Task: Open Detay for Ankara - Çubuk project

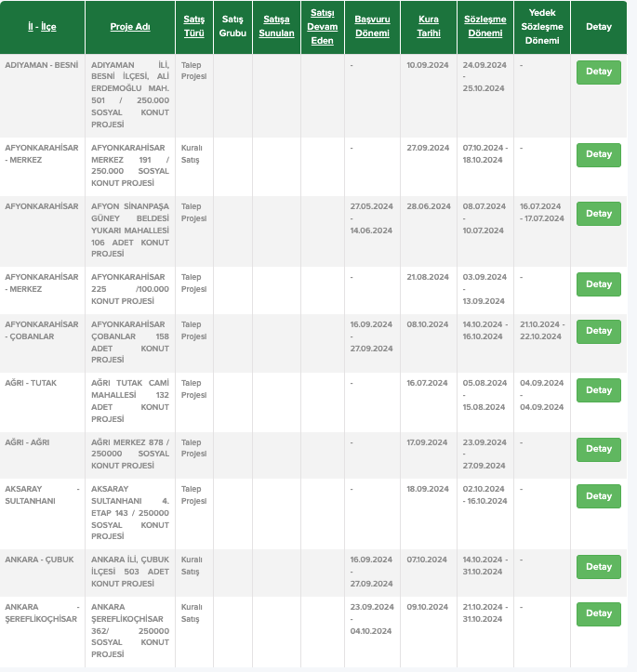Action: tap(599, 567)
